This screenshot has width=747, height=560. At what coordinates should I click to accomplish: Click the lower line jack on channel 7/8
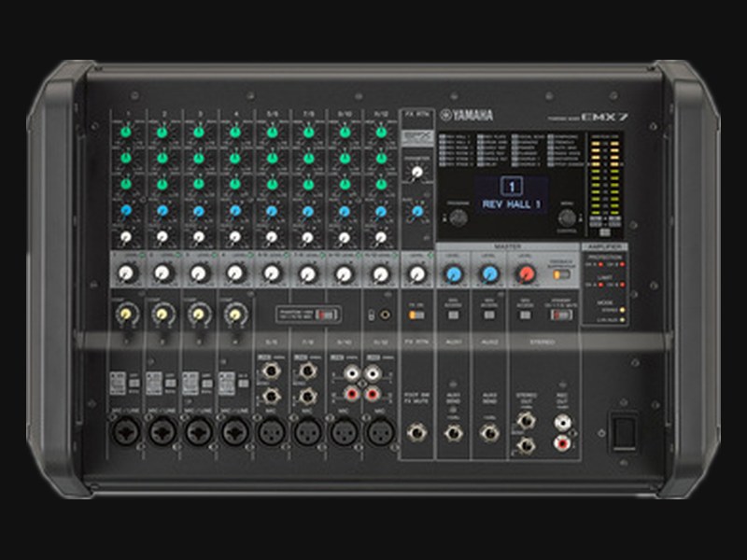307,395
